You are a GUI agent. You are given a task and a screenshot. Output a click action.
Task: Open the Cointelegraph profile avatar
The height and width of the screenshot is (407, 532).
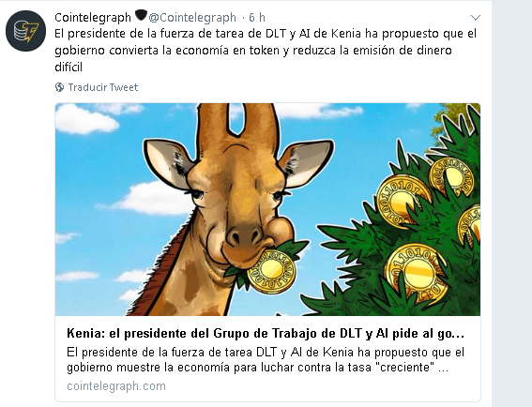25,31
